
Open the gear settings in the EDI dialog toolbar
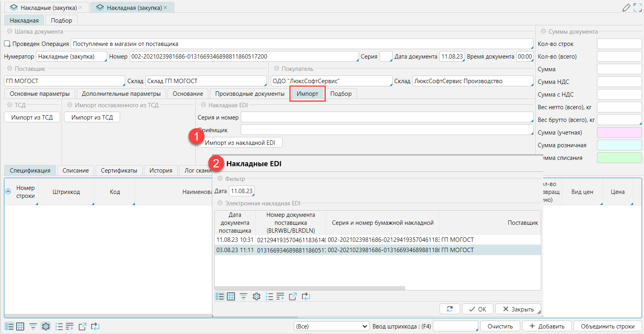click(x=257, y=296)
